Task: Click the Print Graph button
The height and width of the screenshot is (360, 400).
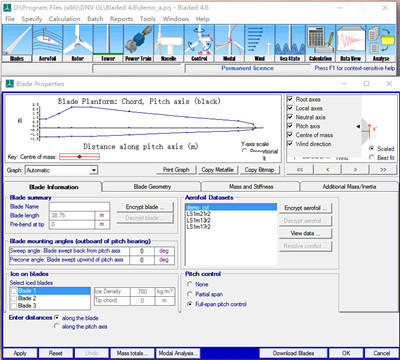Action: pos(176,170)
